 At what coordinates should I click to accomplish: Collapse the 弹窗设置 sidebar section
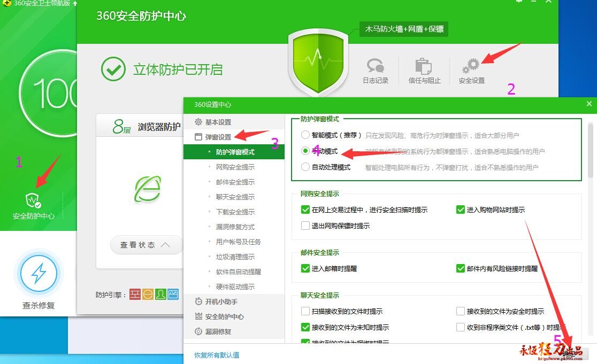tap(213, 137)
